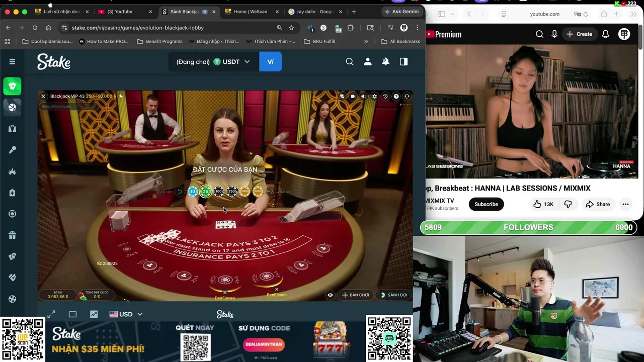
Task: Click the SẢNH ĐỢI lobby button
Action: 394,295
